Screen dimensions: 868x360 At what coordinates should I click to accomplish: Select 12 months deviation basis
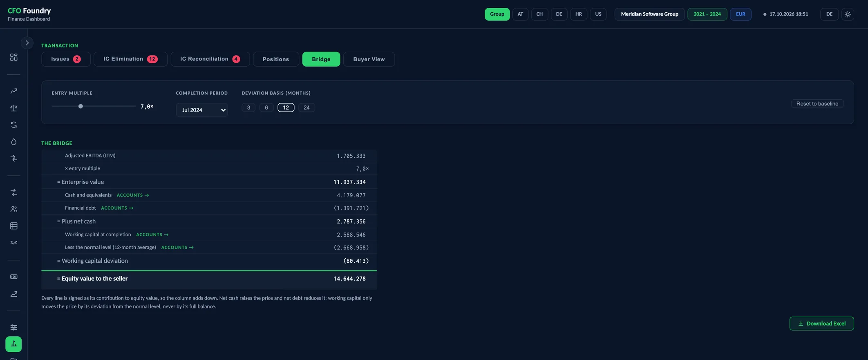(286, 107)
